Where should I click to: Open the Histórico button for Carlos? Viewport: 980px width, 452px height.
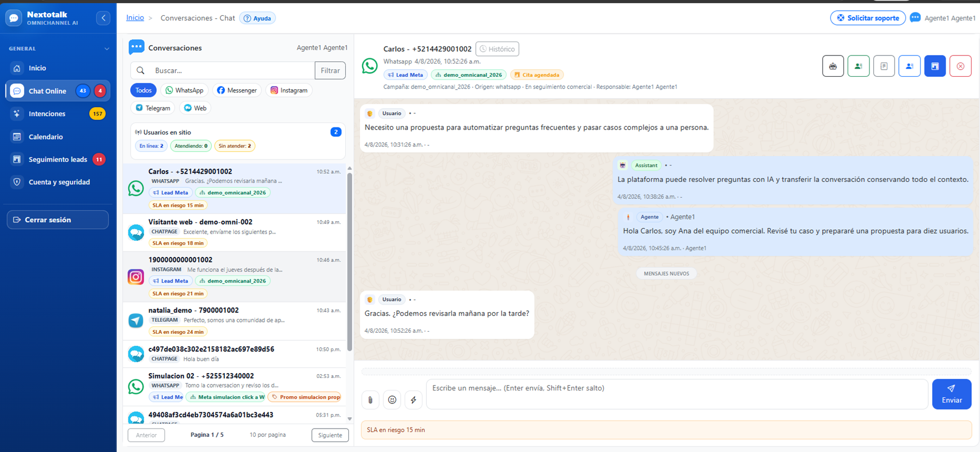click(497, 49)
